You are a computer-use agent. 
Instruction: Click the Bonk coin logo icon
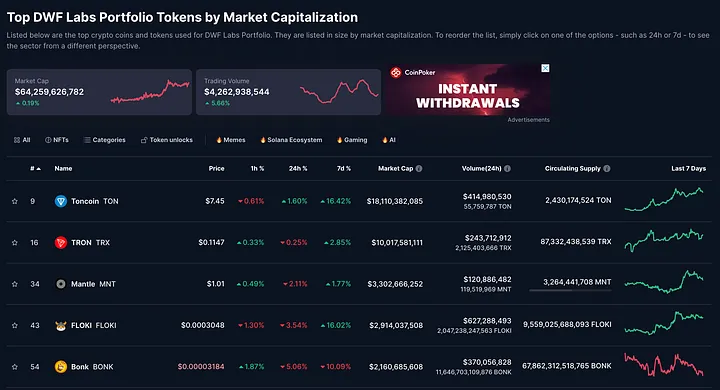coord(61,367)
